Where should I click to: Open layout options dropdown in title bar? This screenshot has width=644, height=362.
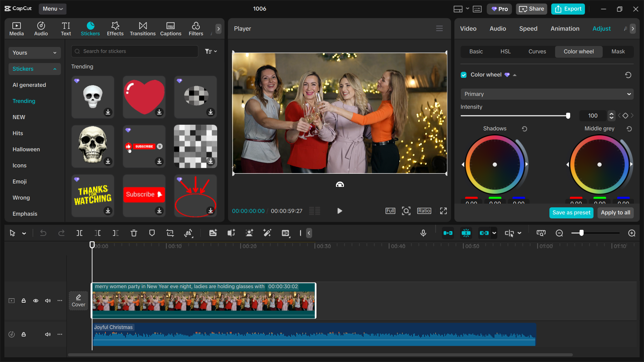tap(467, 9)
